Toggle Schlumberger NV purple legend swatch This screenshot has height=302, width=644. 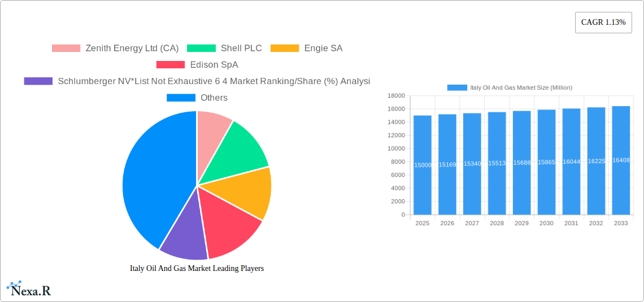pos(38,81)
